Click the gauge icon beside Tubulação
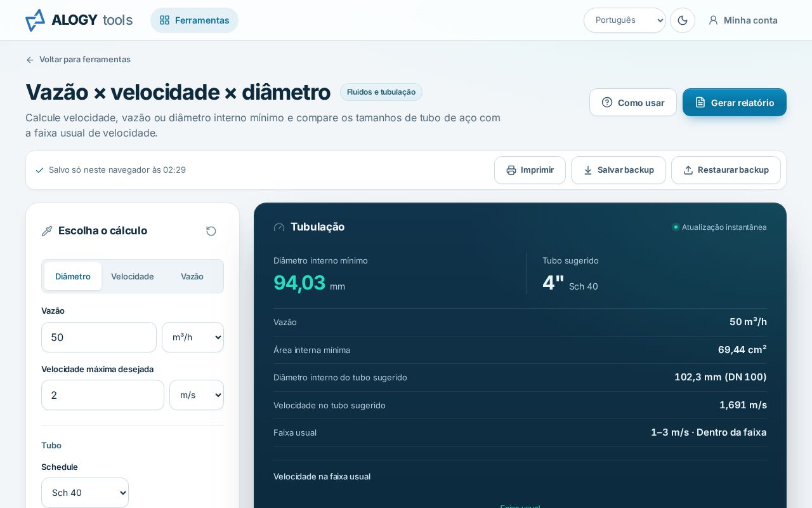The width and height of the screenshot is (812, 508). tap(279, 227)
